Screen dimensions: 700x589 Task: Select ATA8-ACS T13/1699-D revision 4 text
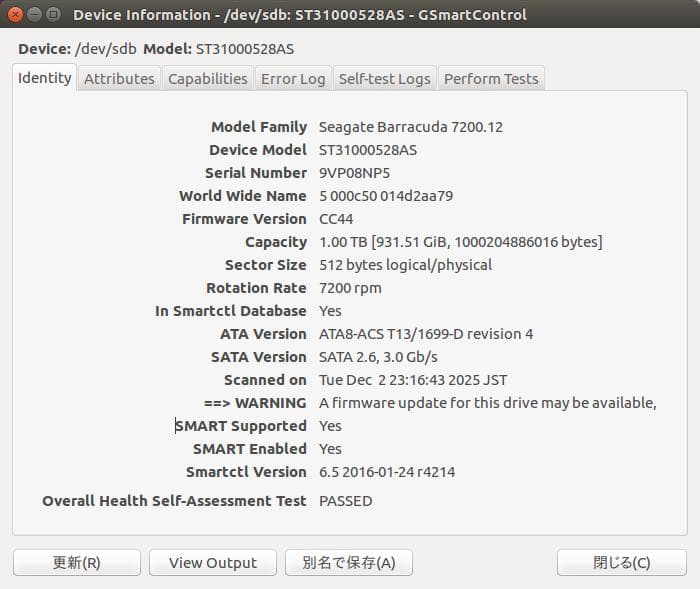426,334
